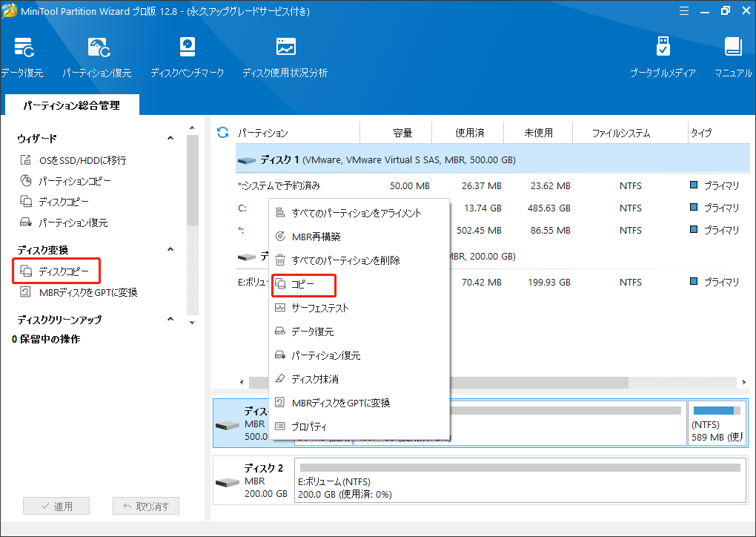Choose パーティション復元 in context menu
This screenshot has height=537, width=756.
tap(359, 355)
